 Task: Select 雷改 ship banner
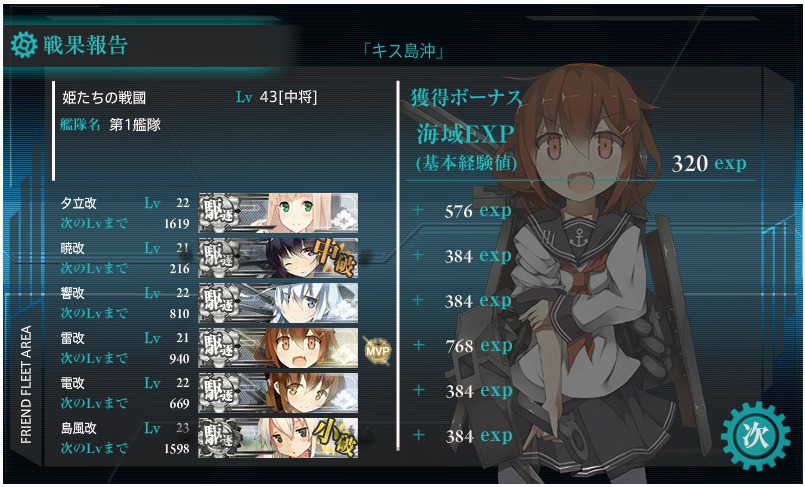point(278,348)
